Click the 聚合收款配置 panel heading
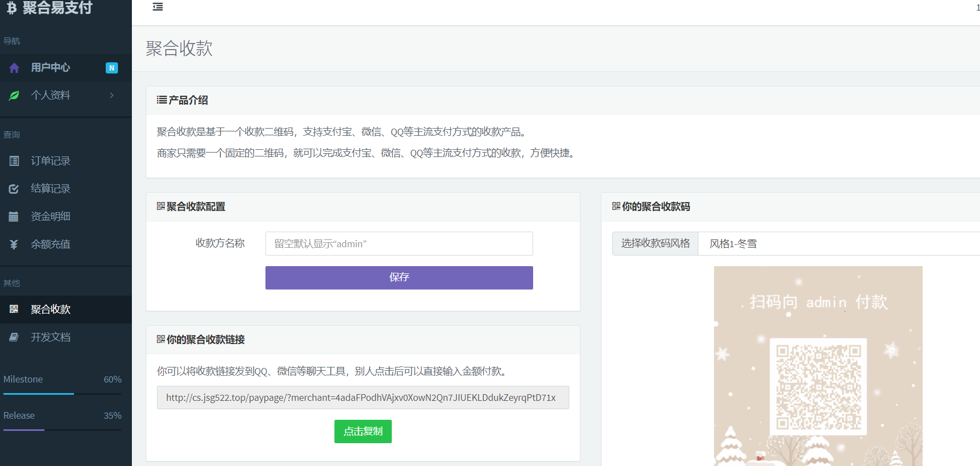This screenshot has height=466, width=980. point(196,207)
